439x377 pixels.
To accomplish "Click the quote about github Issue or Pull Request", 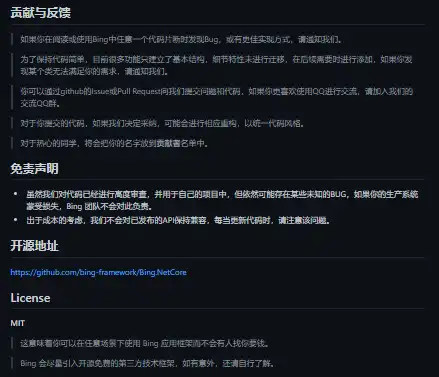I will coord(216,97).
